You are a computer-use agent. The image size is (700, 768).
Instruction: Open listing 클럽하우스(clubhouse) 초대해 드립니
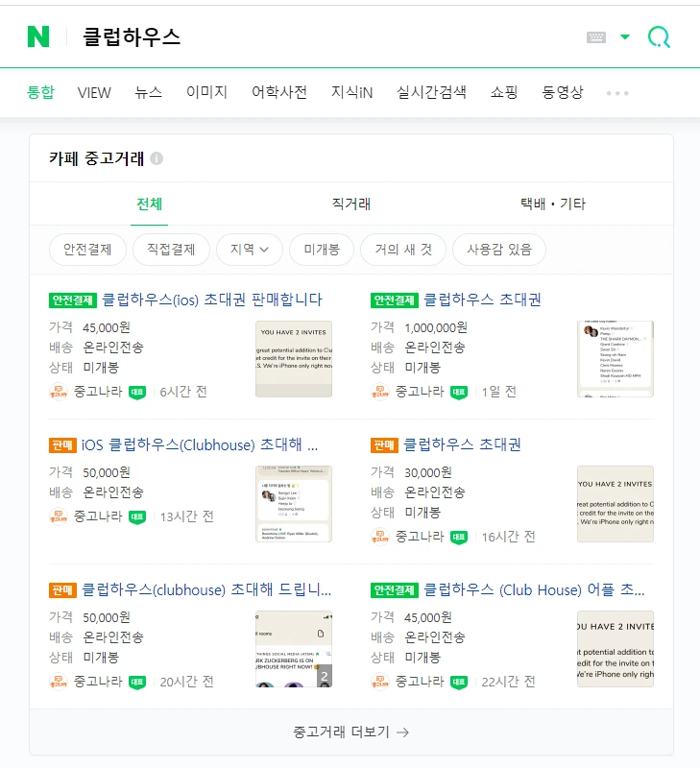pyautogui.click(x=206, y=589)
